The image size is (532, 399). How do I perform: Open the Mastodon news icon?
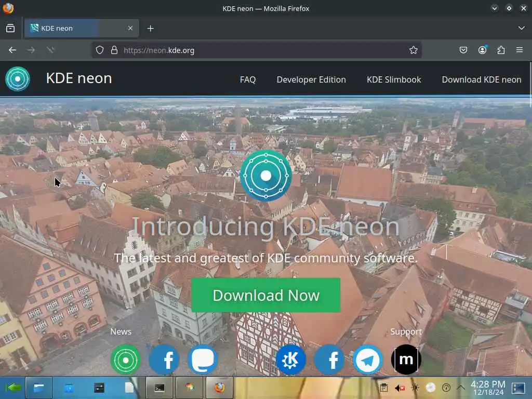coord(203,360)
